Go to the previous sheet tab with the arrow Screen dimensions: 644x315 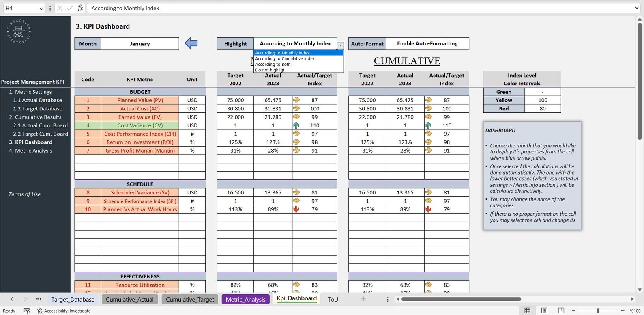tap(12, 299)
